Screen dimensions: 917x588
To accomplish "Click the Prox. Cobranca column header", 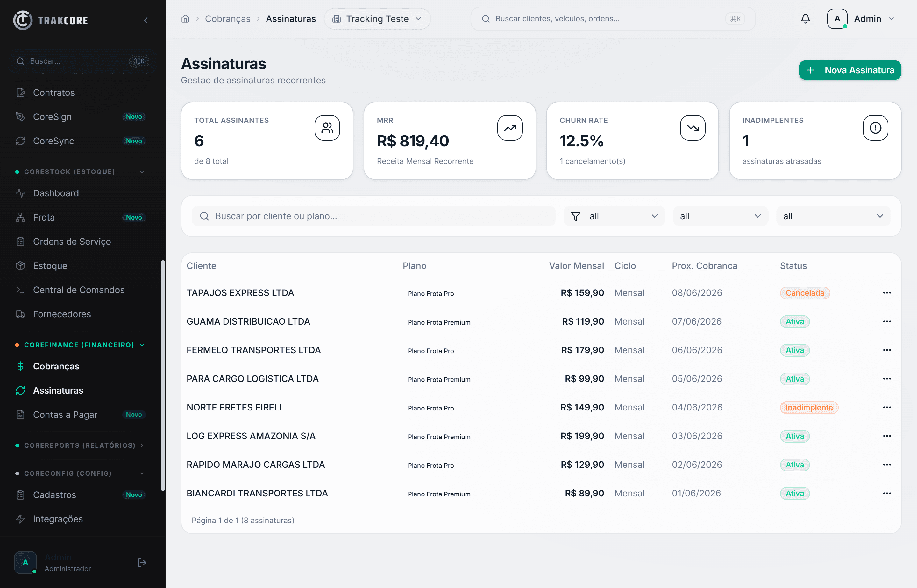I will [704, 266].
